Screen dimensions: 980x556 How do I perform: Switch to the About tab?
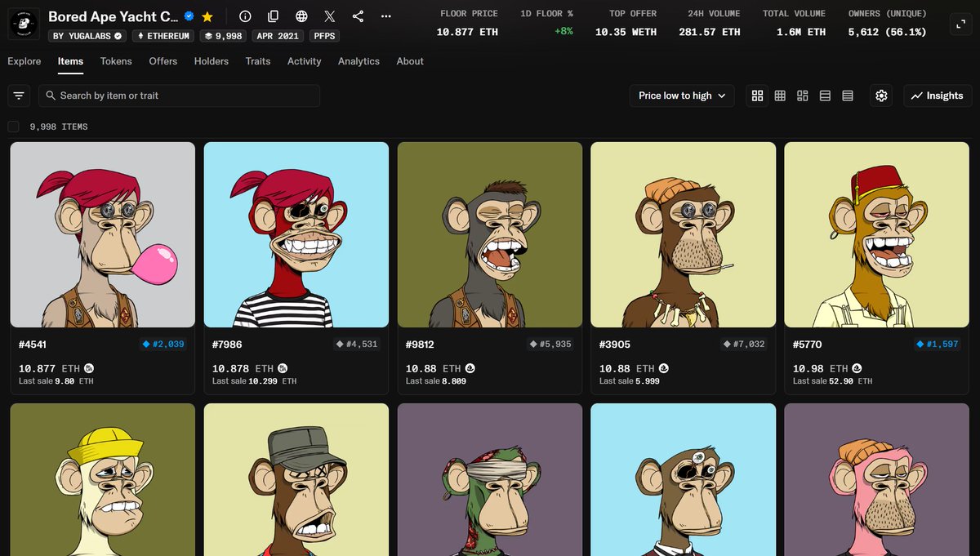pyautogui.click(x=410, y=61)
